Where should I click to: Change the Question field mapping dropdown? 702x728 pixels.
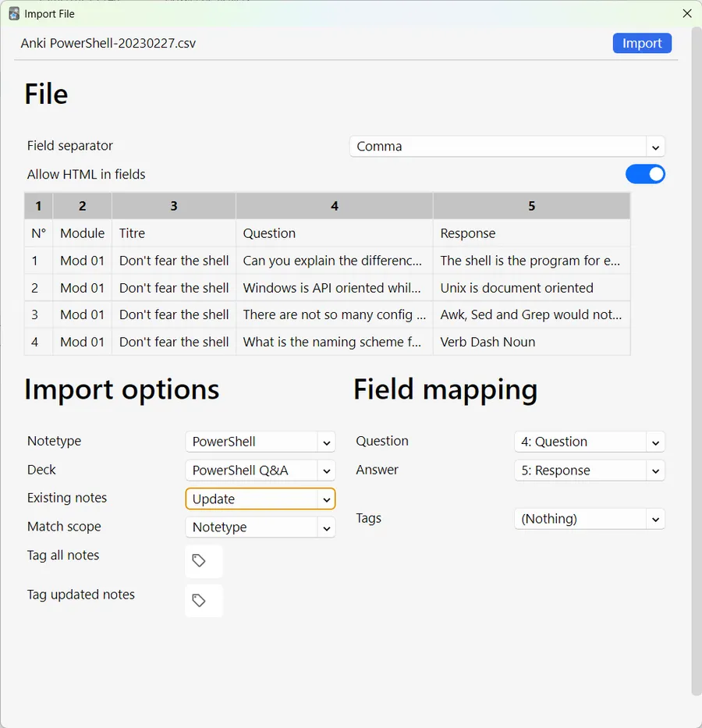[589, 442]
